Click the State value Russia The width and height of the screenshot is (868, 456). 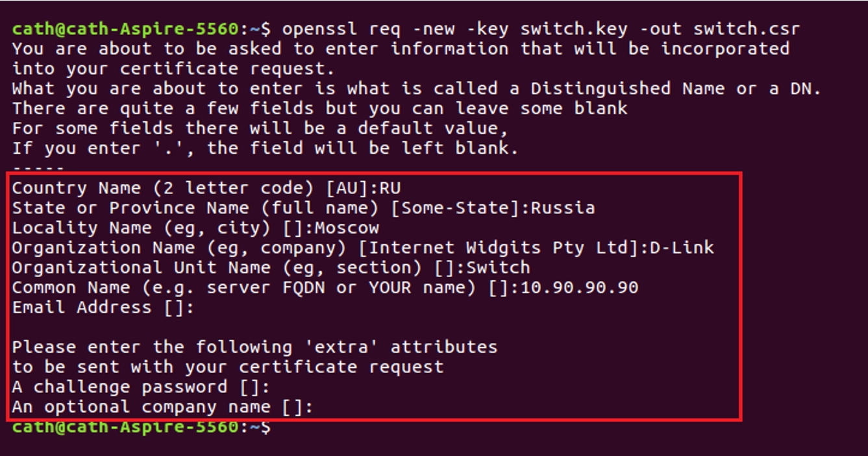(x=563, y=208)
